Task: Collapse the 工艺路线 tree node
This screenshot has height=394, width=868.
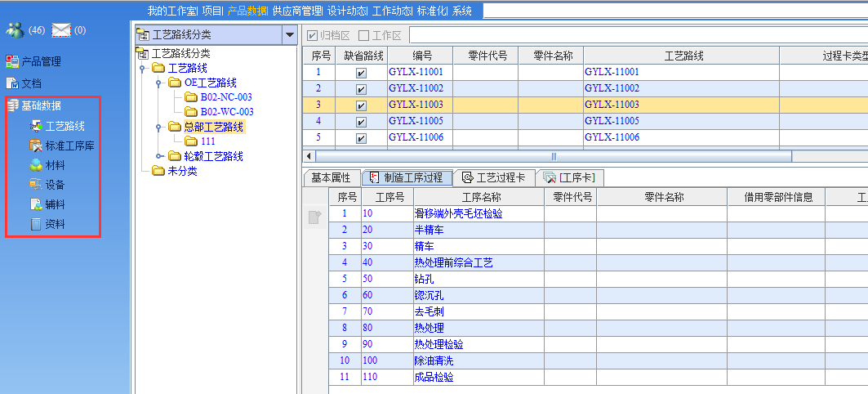Action: point(142,69)
